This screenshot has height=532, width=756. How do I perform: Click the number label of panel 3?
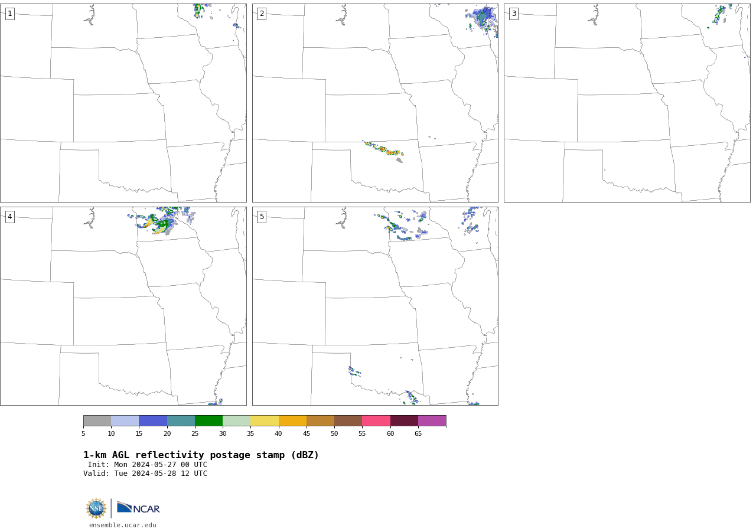click(514, 14)
